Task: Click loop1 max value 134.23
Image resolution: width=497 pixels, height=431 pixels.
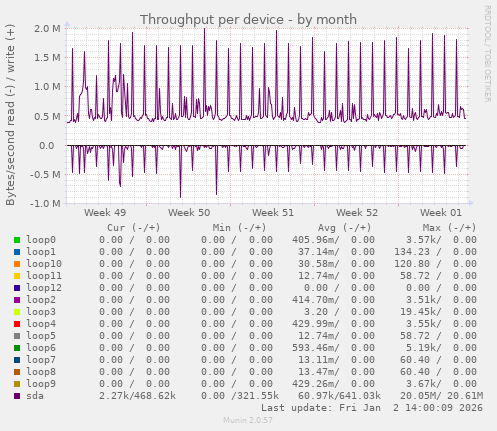Action: pyautogui.click(x=412, y=252)
